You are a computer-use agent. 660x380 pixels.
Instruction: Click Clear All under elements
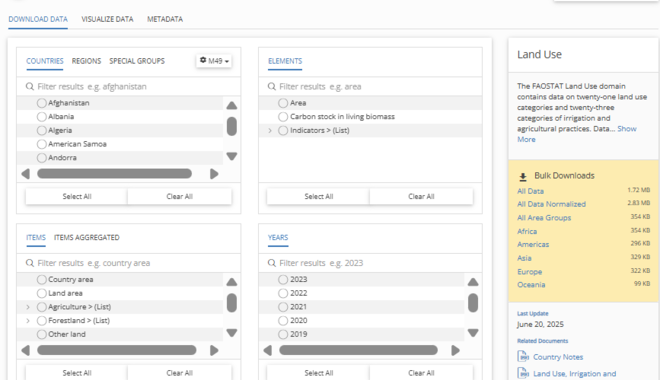tap(421, 196)
